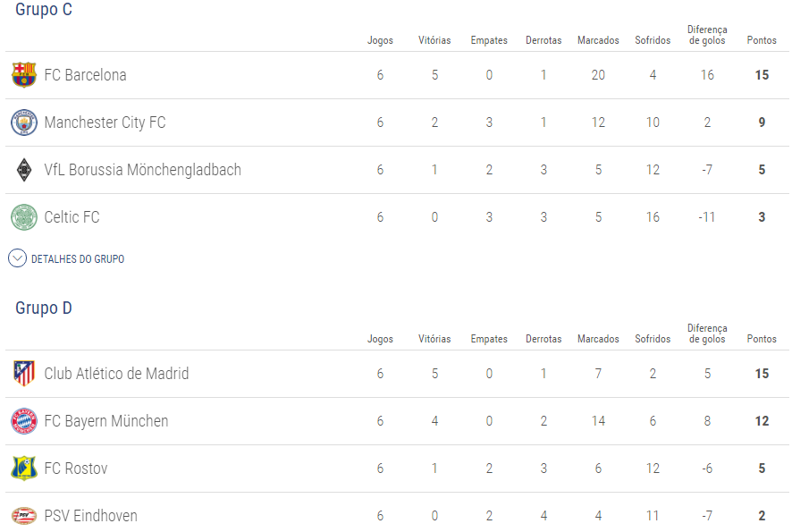Open the FC Barcelona team link
Screen dimensions: 792x532
[85, 75]
